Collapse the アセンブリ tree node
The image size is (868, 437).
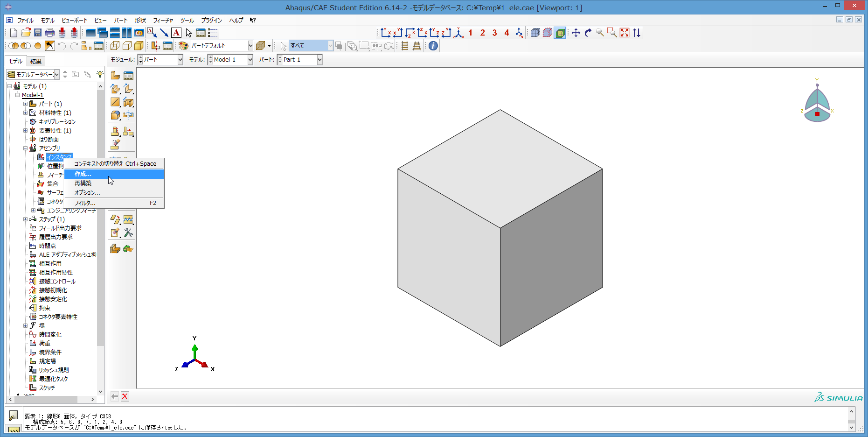click(25, 148)
